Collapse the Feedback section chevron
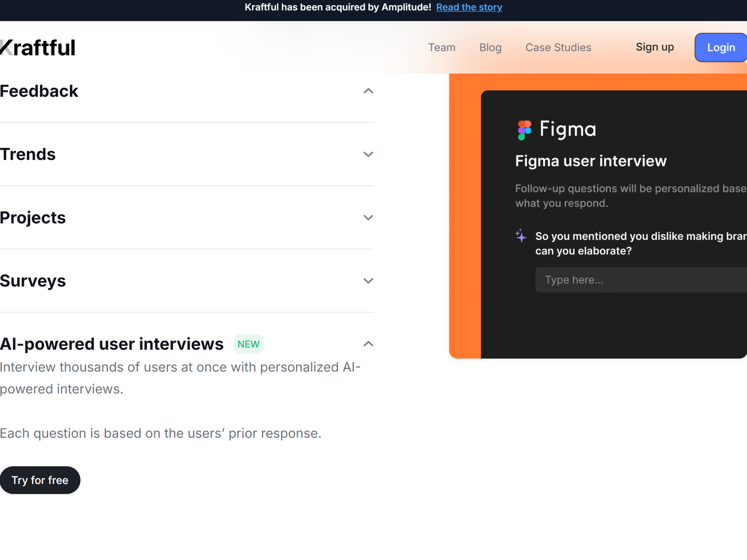 tap(368, 91)
